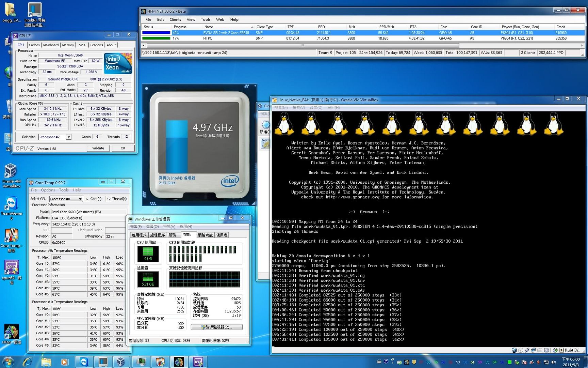Select HTPC client row in HFM.NET
588x368 pixels.
coord(363,38)
